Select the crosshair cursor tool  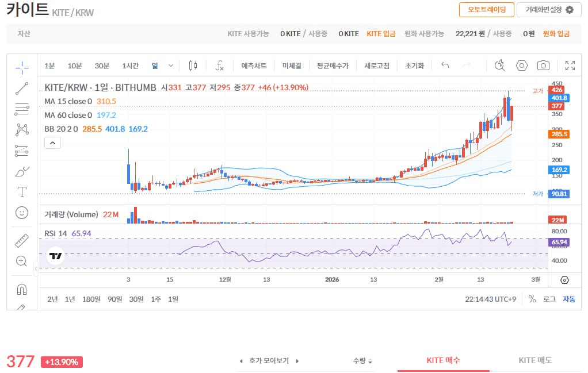[21, 67]
